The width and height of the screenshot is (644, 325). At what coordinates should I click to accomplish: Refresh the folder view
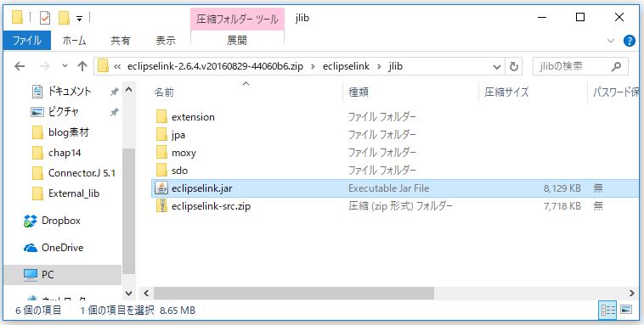[513, 66]
